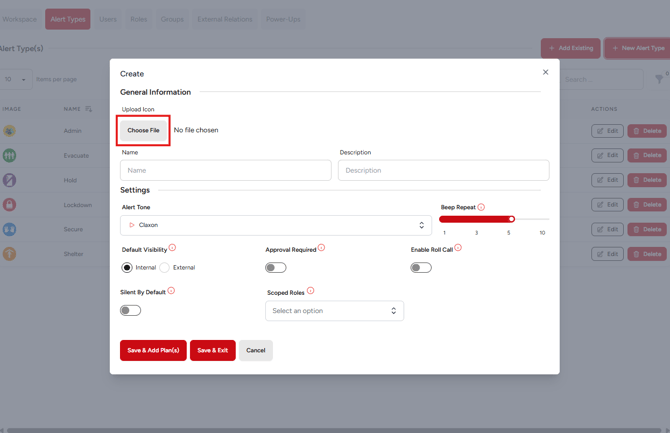Select the External visibility radio button
This screenshot has height=433, width=670.
165,268
